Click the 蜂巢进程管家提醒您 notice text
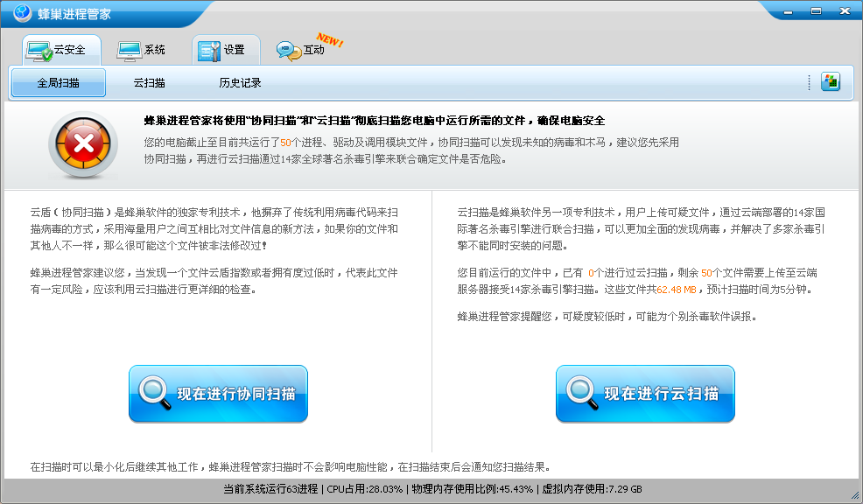Image resolution: width=863 pixels, height=504 pixels. [607, 317]
